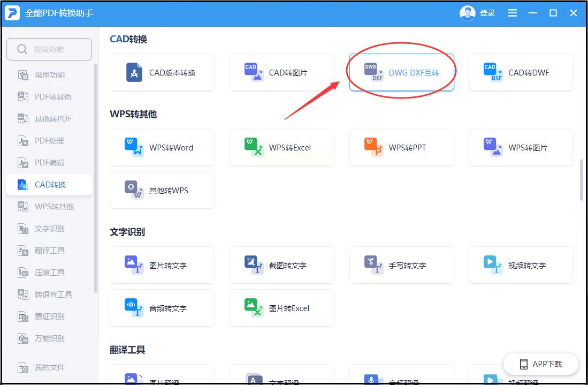The image size is (588, 385).
Task: Open the WPS转Excel converter
Action: (x=254, y=147)
